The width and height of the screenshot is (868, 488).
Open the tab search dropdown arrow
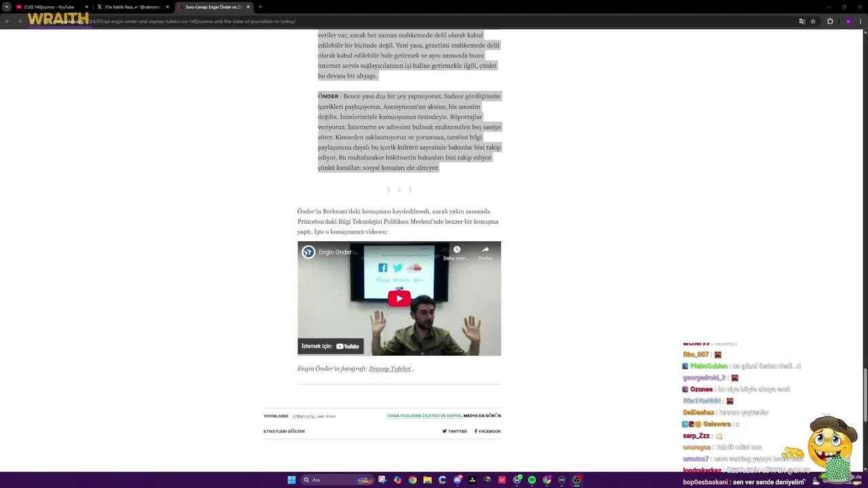pos(7,7)
